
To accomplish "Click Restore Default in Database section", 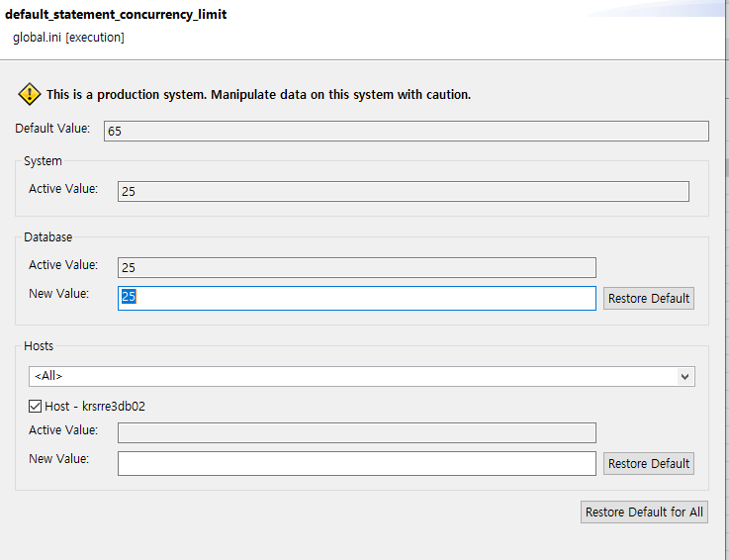I will 649,298.
